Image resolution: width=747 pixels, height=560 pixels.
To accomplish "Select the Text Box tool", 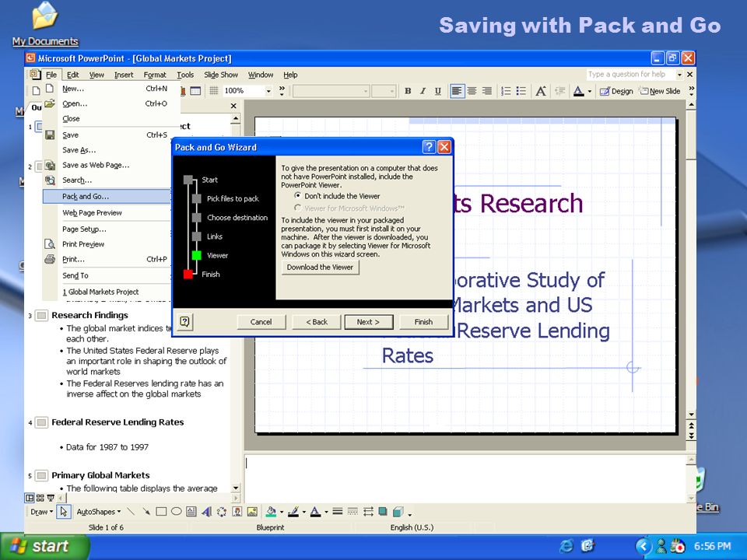I will click(191, 512).
